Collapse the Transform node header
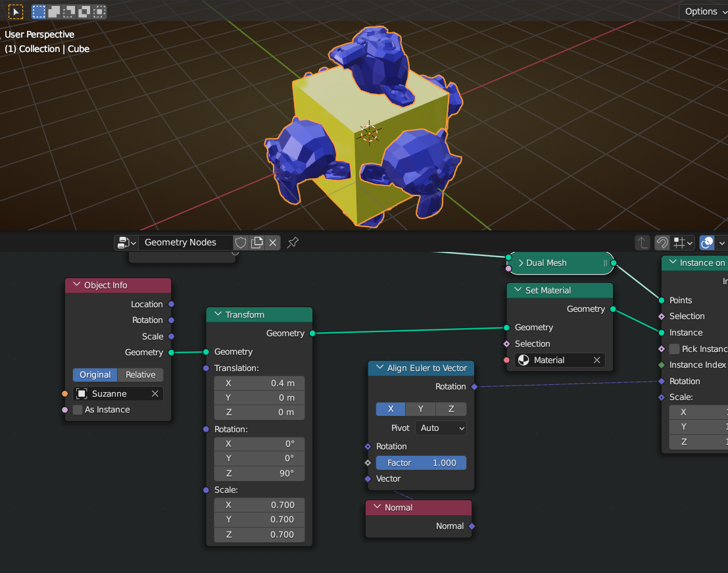728x573 pixels. pos(217,314)
